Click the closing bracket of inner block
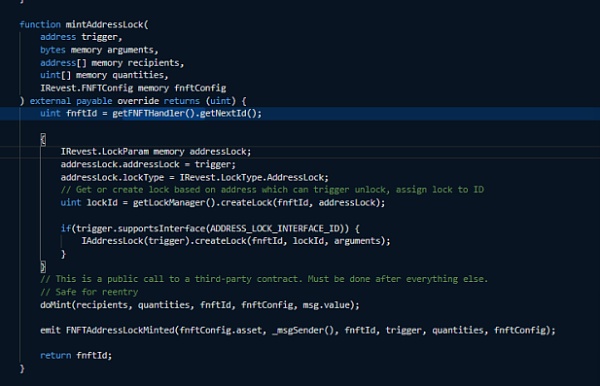The image size is (600, 386). [43, 267]
